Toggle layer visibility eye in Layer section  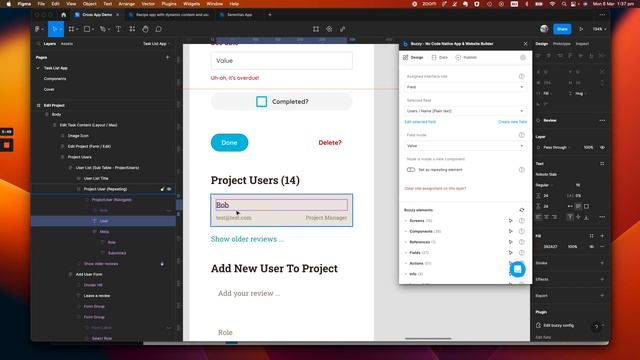click(x=602, y=147)
